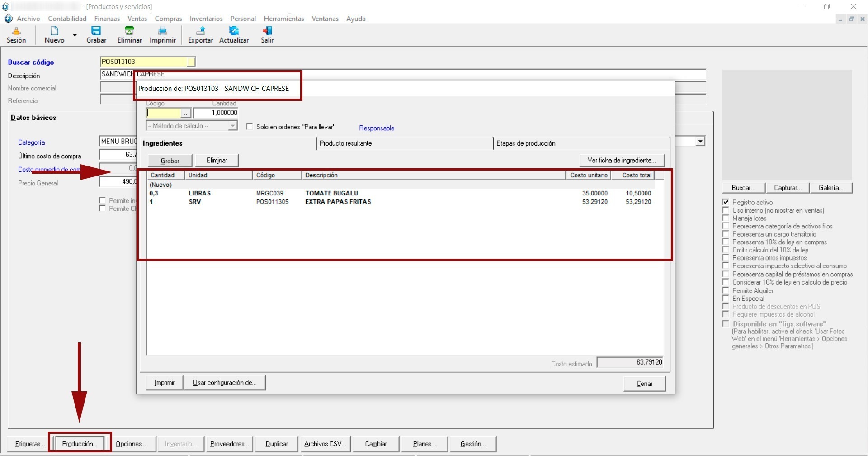Toggle the Maneja lotes checkbox
This screenshot has width=868, height=456.
726,218
